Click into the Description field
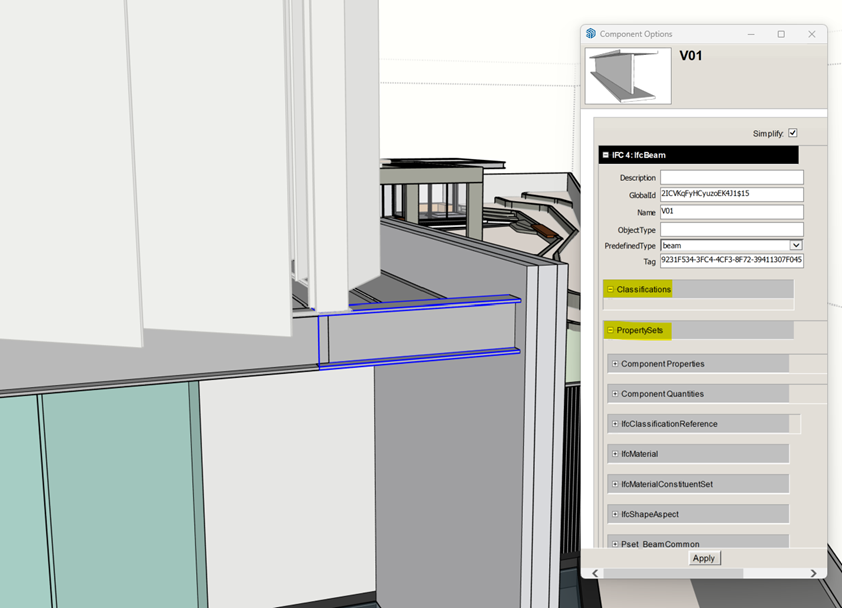The height and width of the screenshot is (608, 842). (731, 178)
